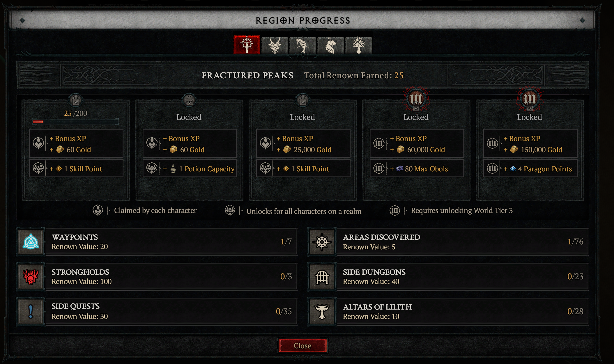Viewport: 614px width, 364px height.
Task: Switch to the eagle head region tab
Action: [x=330, y=45]
